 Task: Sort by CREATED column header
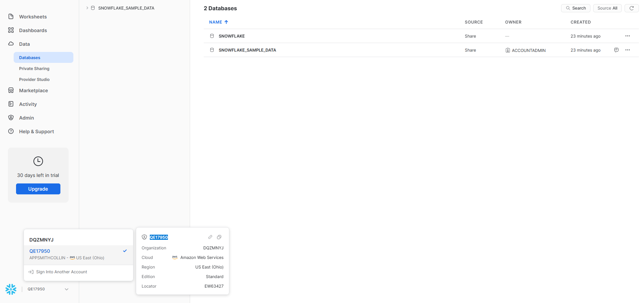click(x=581, y=22)
